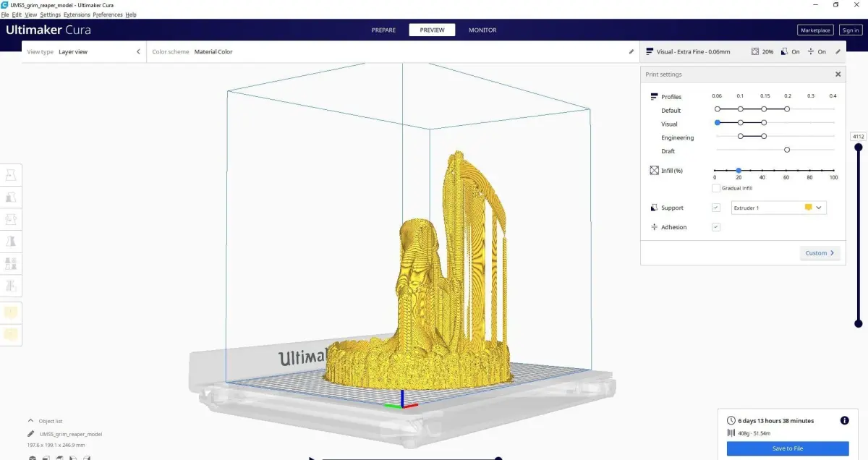
Task: Click the 197.6 x 199.1 x 246.9 mm dimensions
Action: (x=56, y=446)
